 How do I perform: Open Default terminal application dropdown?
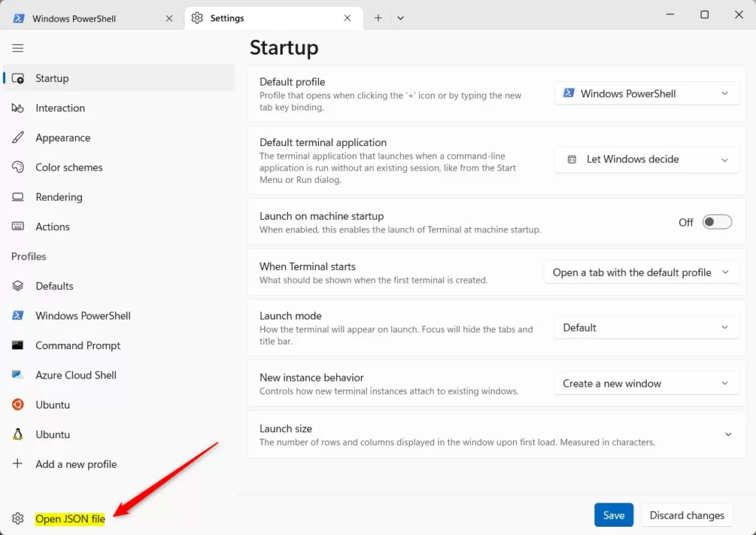tap(647, 159)
